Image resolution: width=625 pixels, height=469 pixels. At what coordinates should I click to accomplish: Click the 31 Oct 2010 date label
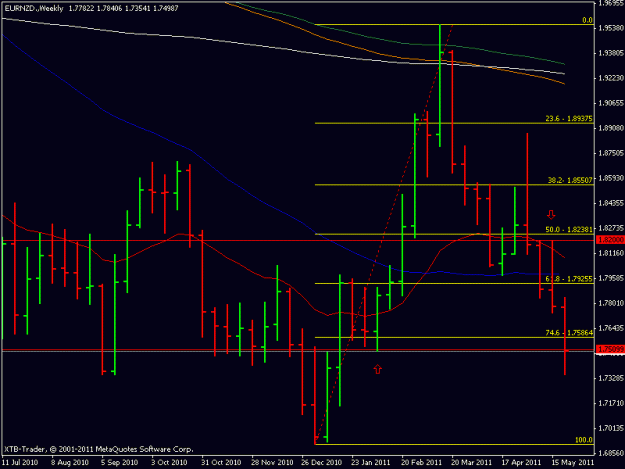[221, 462]
